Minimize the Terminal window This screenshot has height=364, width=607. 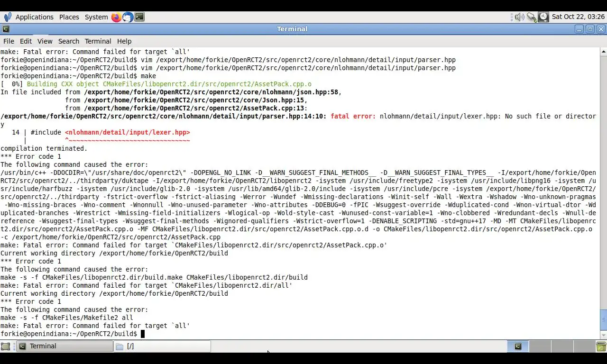(579, 29)
